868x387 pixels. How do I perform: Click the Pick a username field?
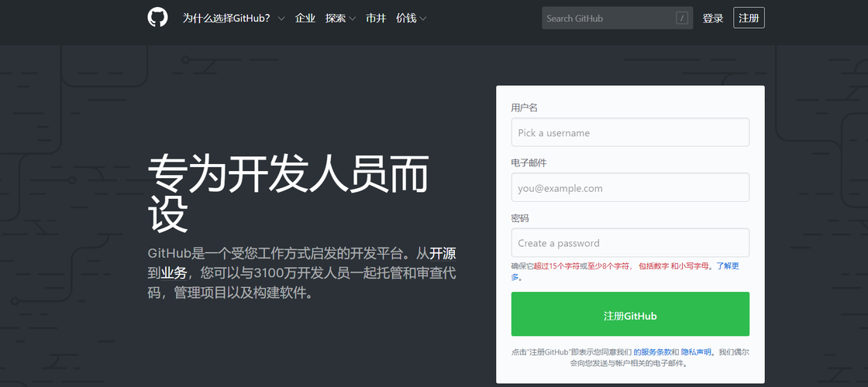630,132
